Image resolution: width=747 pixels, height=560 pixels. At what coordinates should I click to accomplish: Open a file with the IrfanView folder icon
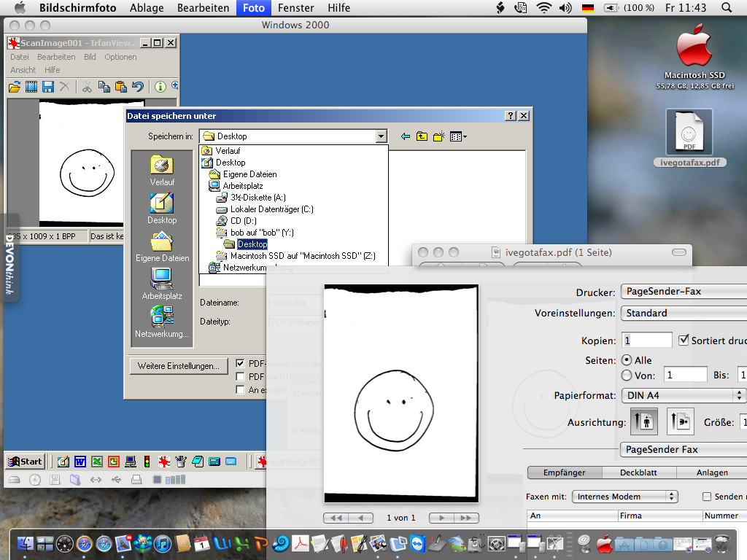click(x=15, y=87)
